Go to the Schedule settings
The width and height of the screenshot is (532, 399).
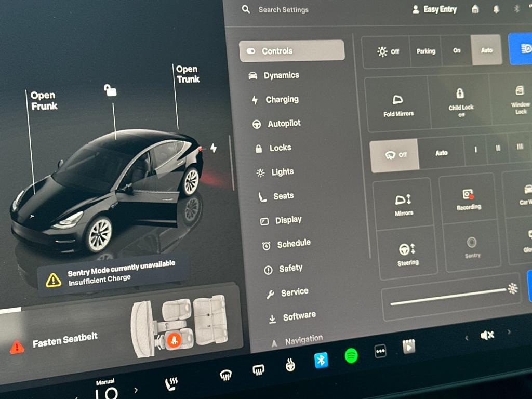[x=286, y=244]
